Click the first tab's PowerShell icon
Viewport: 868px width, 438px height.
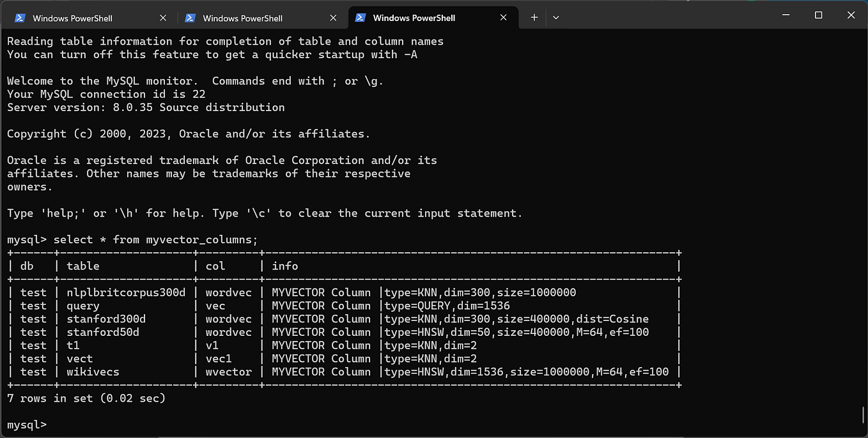click(x=20, y=18)
